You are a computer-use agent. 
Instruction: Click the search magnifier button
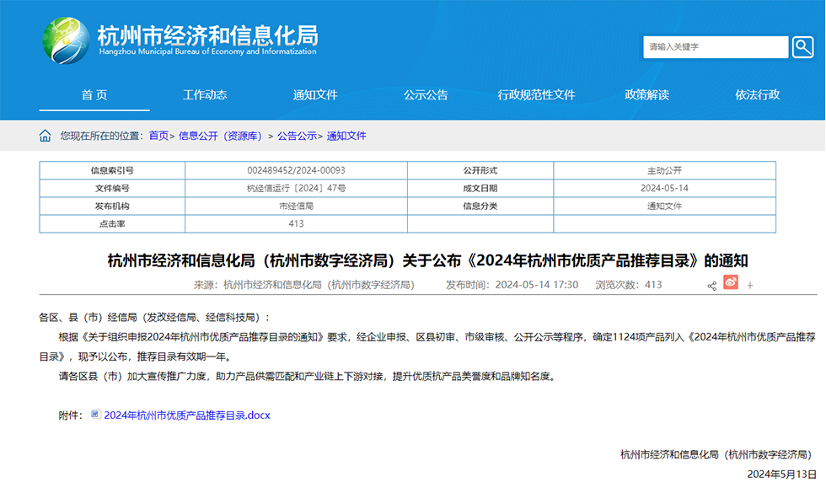click(803, 47)
